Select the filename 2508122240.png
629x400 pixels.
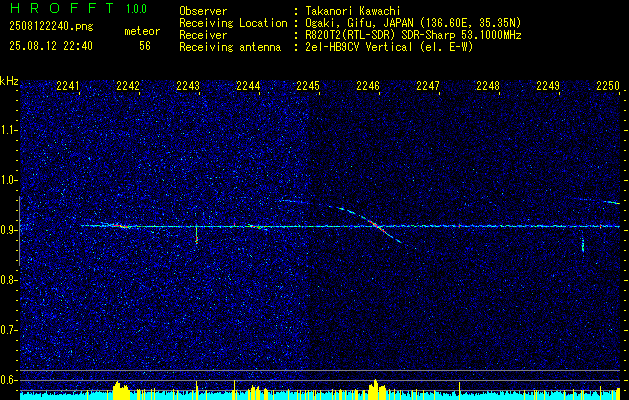pos(51,26)
